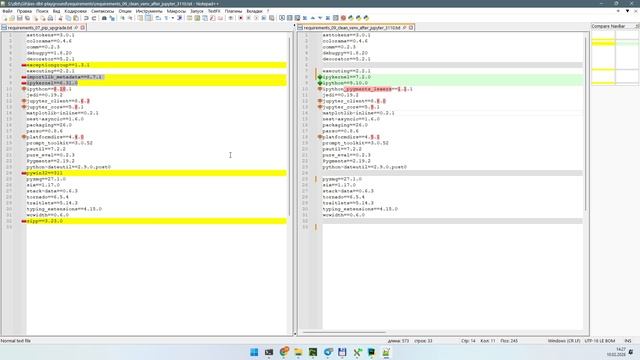The image size is (640, 360).
Task: Click the Zoom Out toolbar icon
Action: click(130, 18)
